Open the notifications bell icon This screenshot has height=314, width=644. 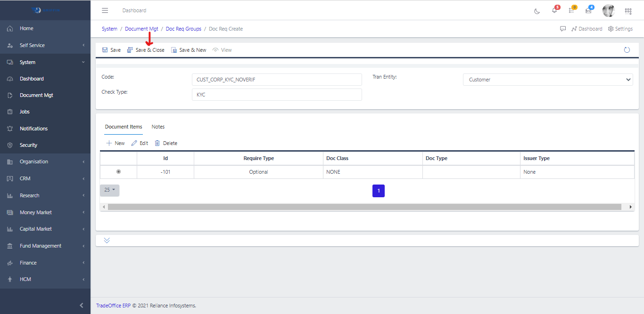[x=554, y=11]
